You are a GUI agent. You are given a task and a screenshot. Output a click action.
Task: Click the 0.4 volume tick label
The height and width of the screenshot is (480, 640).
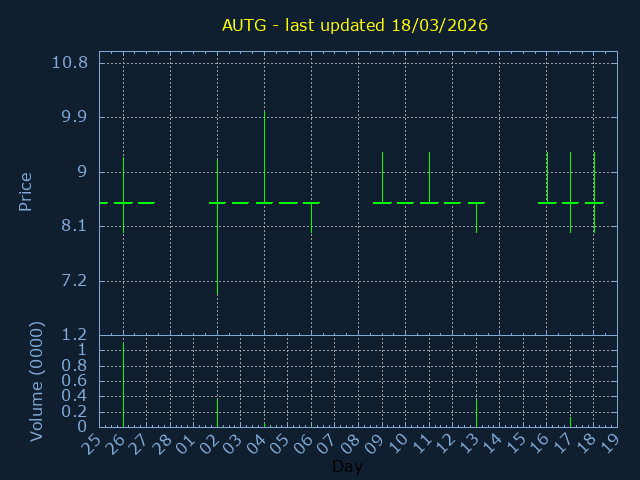pyautogui.click(x=74, y=396)
